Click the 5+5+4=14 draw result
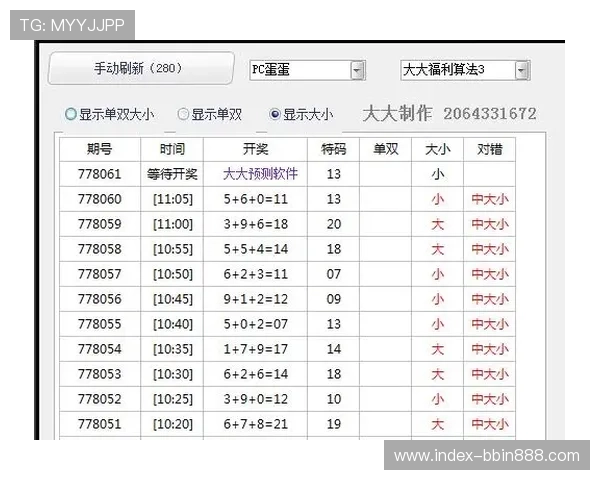This screenshot has width=600, height=480. (x=255, y=249)
